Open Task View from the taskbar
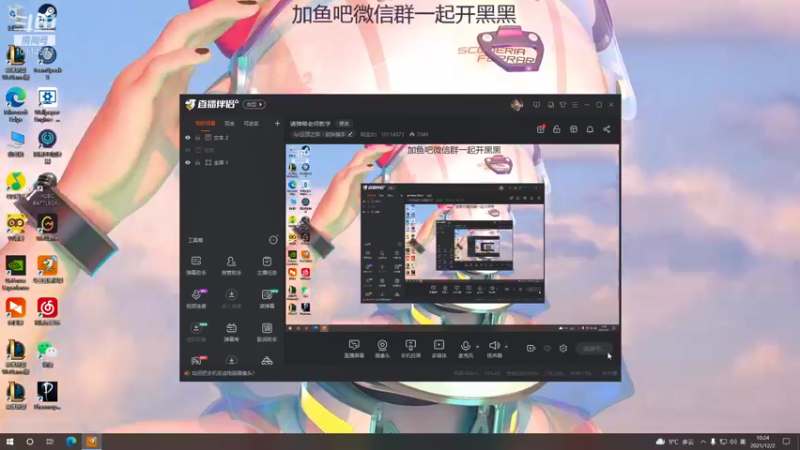The image size is (800, 450). point(50,441)
